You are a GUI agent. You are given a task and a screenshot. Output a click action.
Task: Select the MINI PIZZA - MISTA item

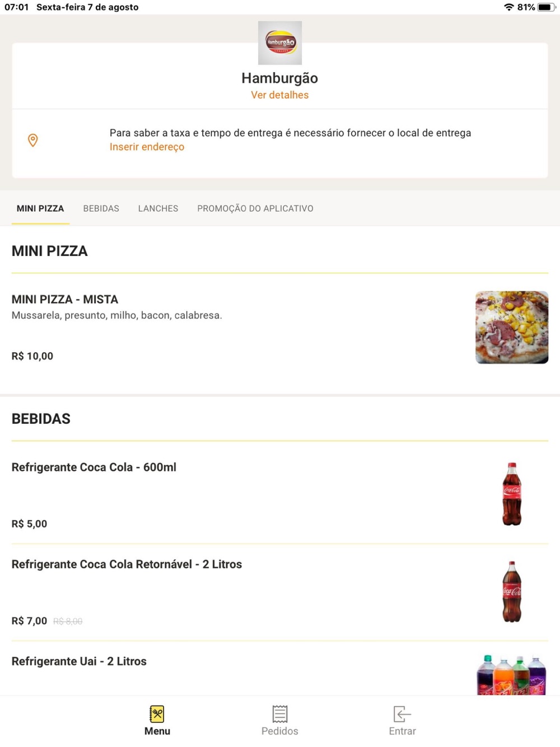click(x=65, y=300)
